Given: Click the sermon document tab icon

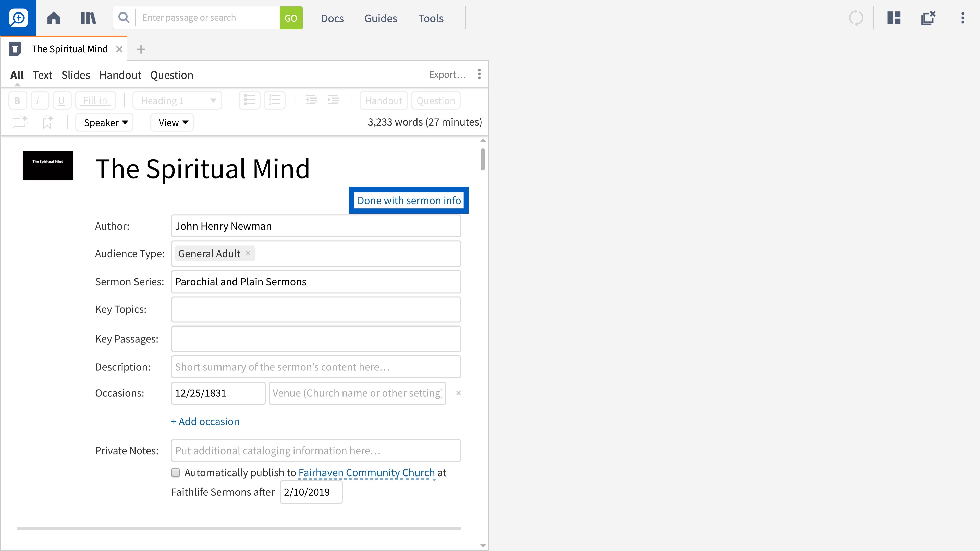Looking at the screenshot, I should coord(15,49).
